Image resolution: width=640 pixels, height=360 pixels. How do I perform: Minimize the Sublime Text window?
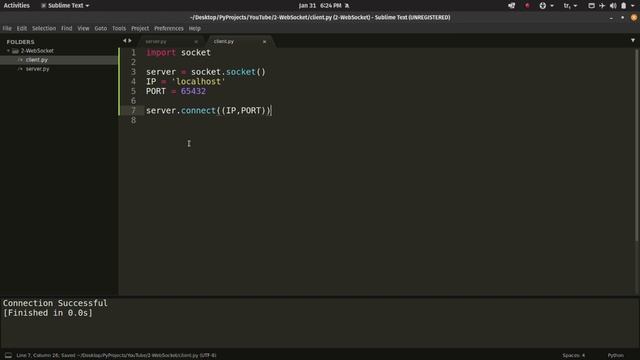click(x=611, y=18)
